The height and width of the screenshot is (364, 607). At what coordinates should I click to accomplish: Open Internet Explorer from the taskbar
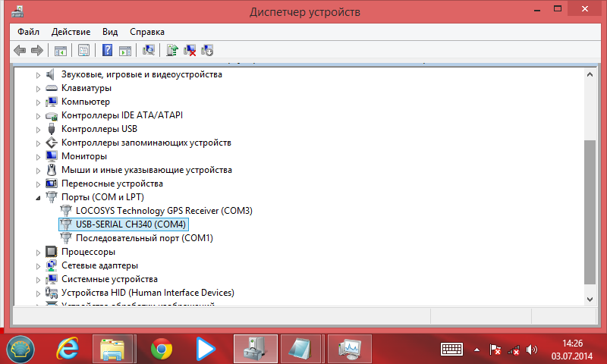pos(68,350)
